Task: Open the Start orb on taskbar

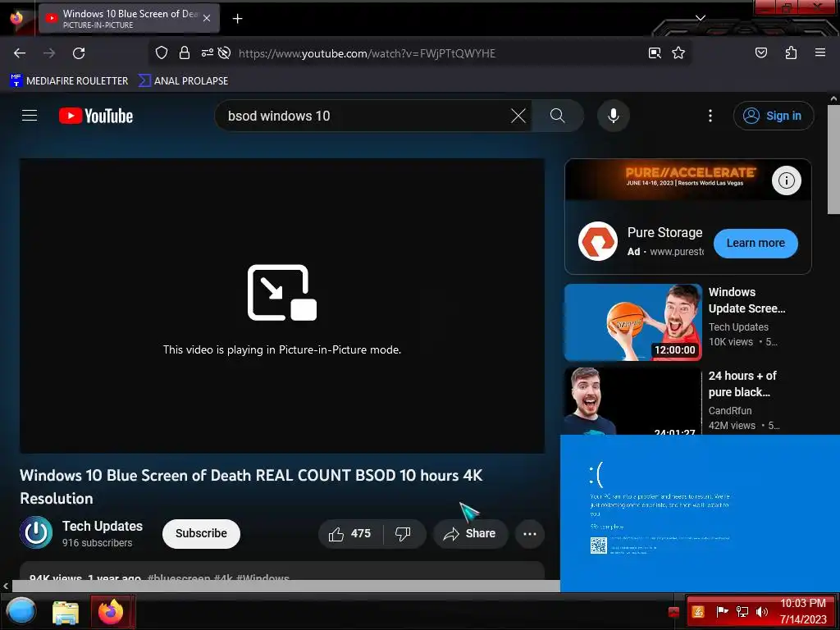Action: pos(21,611)
